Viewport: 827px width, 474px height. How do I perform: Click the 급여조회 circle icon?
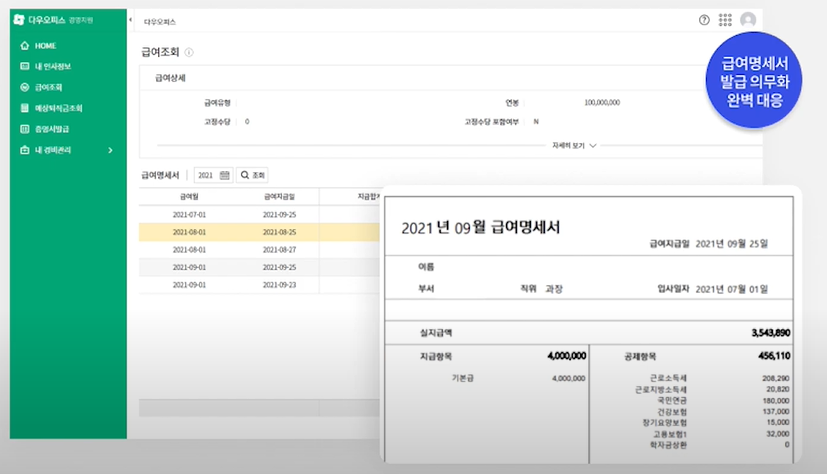pos(24,87)
